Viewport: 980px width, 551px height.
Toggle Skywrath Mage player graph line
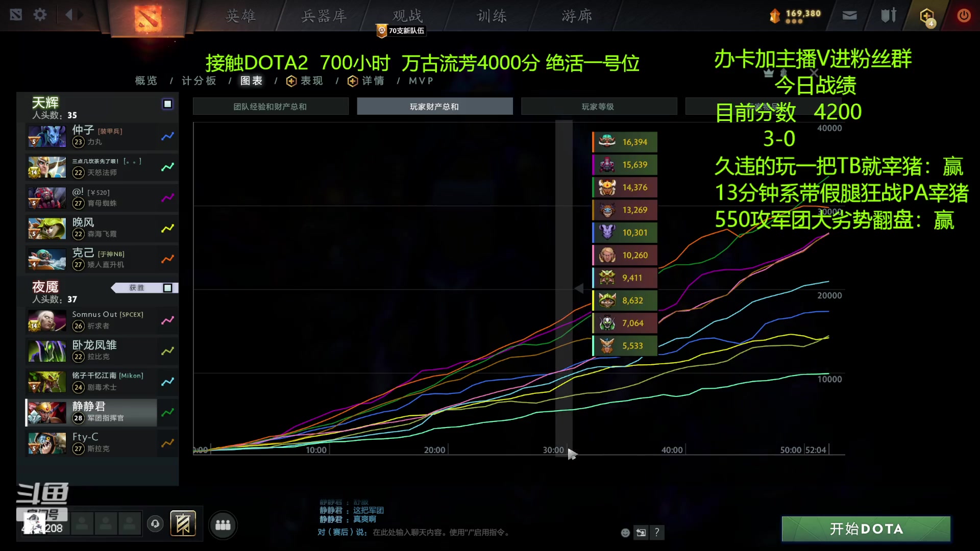167,167
